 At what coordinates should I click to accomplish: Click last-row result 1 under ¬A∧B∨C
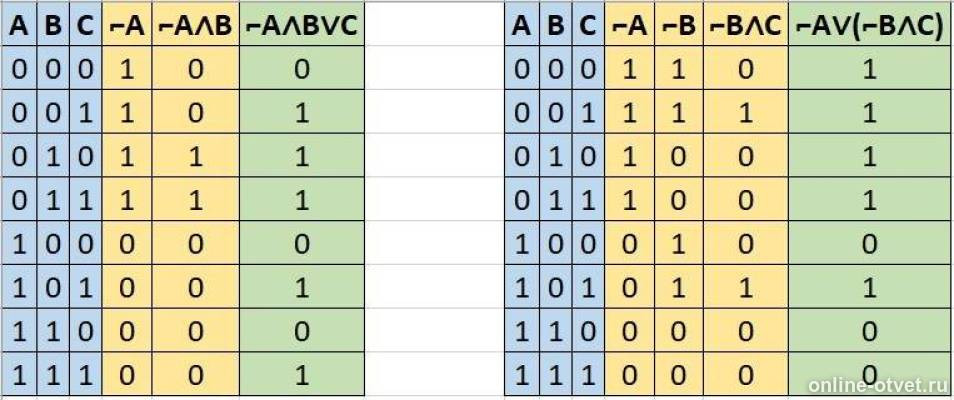coord(302,374)
